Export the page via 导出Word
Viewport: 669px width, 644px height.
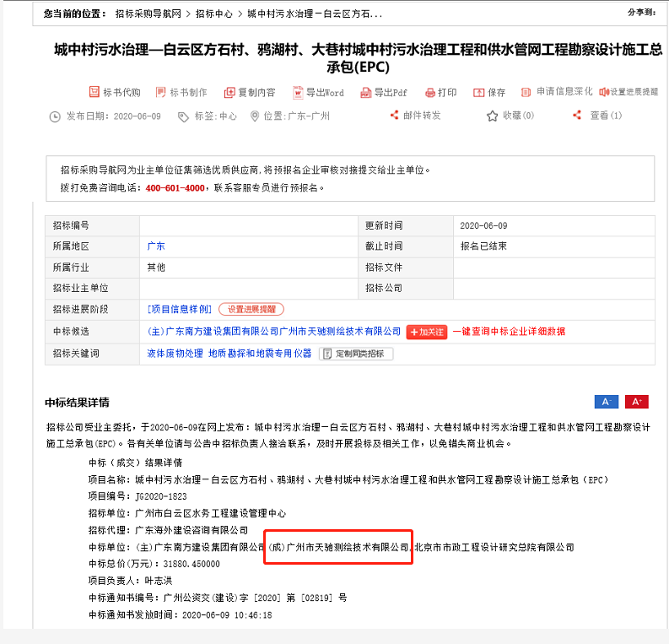point(298,92)
